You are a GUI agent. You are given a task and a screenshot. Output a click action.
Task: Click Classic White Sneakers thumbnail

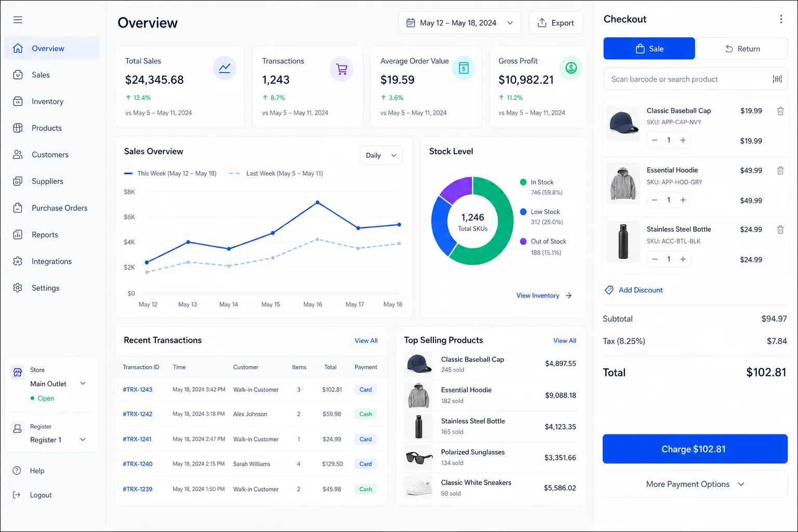click(419, 488)
